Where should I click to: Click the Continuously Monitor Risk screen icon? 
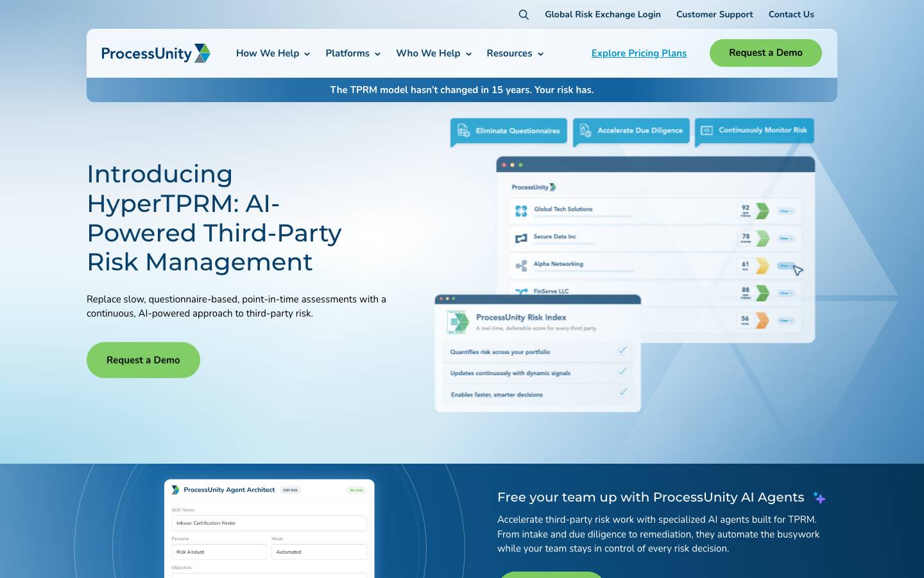[x=706, y=130]
